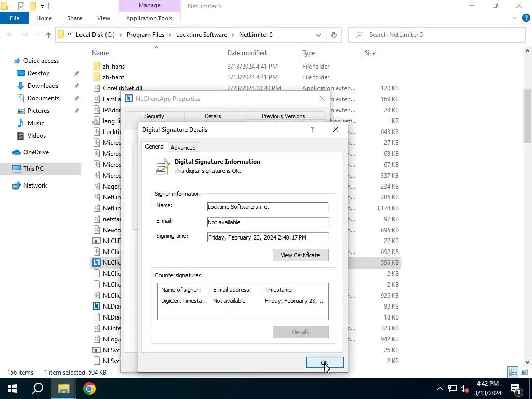Open View Certificate
Viewport: 532px width, 399px height.
[x=300, y=255]
